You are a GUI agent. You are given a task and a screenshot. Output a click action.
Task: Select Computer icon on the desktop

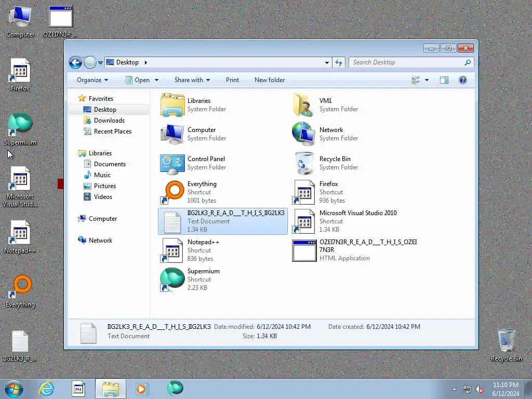[x=20, y=21]
